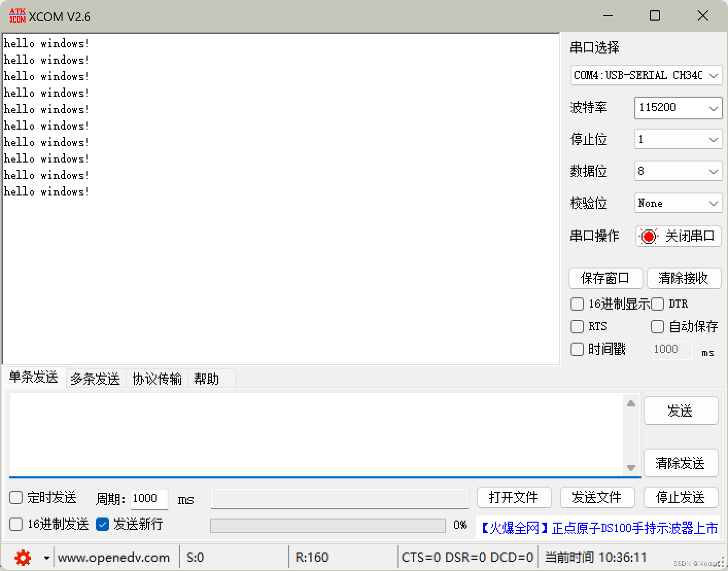Expand the small arrow beside the gear icon
728x571 pixels.
click(46, 558)
